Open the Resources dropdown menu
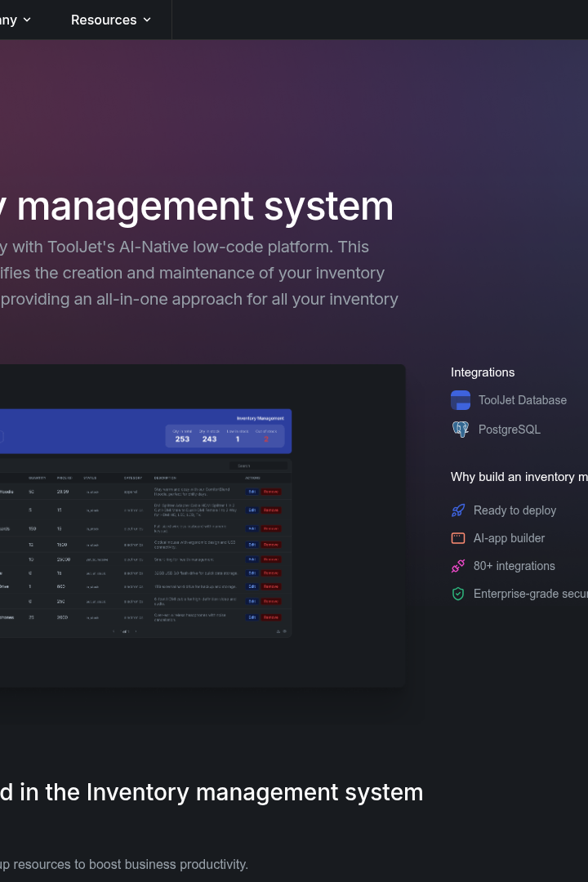 pos(111,20)
